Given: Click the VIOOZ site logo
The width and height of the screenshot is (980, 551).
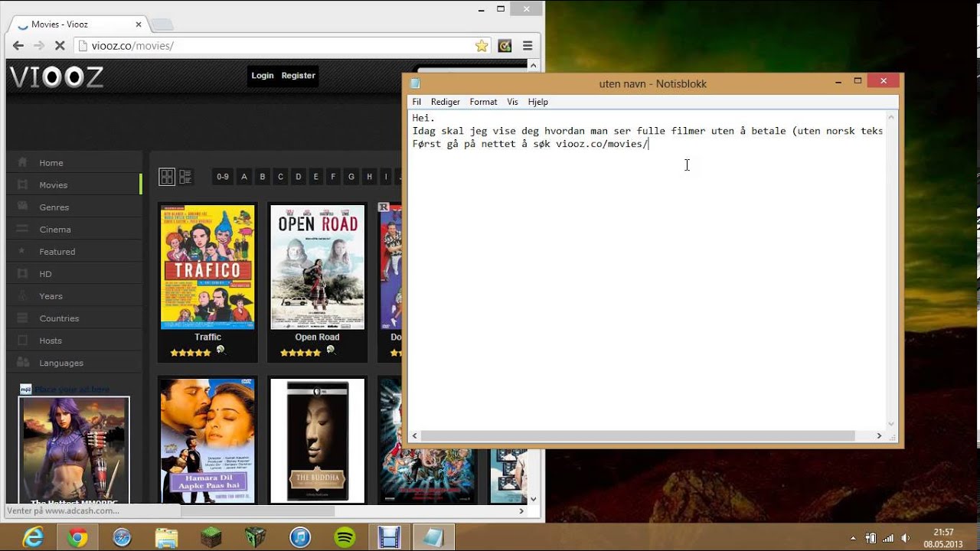Looking at the screenshot, I should (x=57, y=77).
